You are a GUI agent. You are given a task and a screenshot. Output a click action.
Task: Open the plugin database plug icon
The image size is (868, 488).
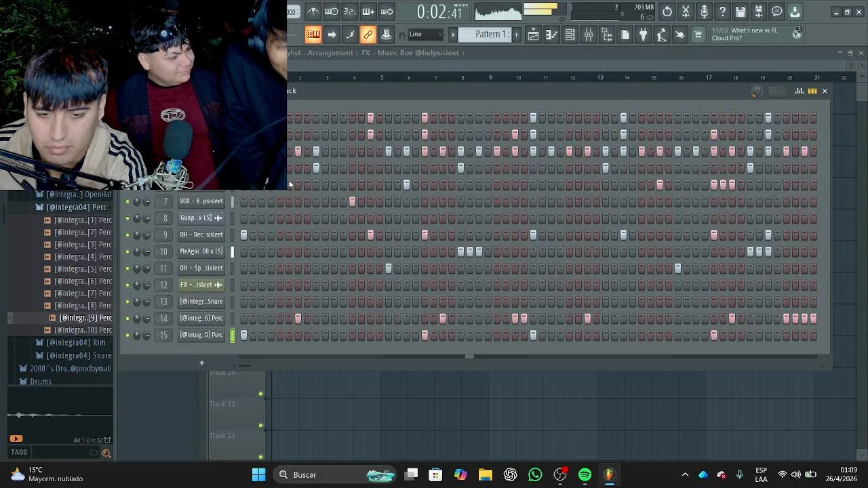point(644,35)
